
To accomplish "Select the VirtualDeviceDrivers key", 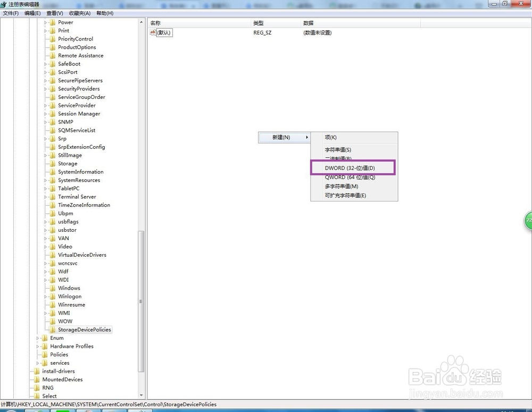I will coord(82,255).
